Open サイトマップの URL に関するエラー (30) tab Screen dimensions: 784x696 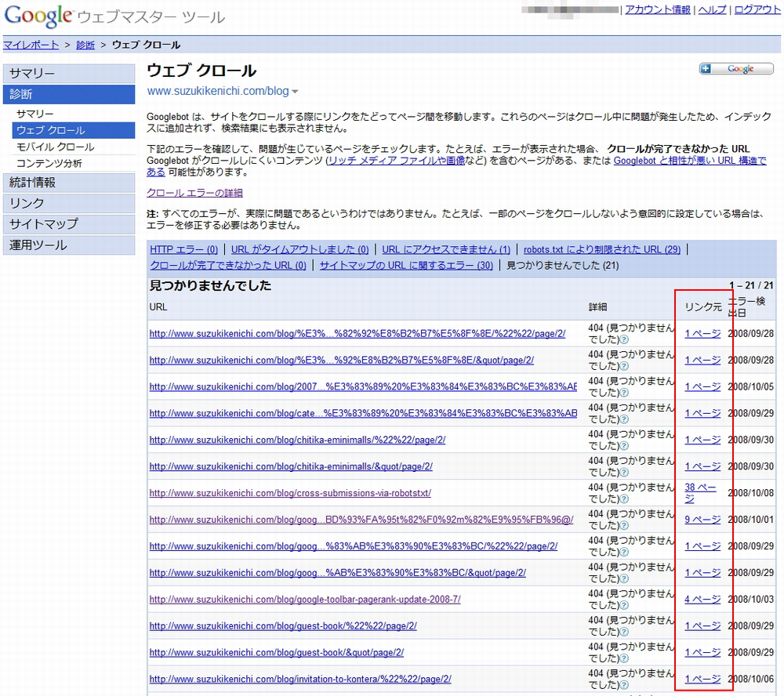(406, 266)
